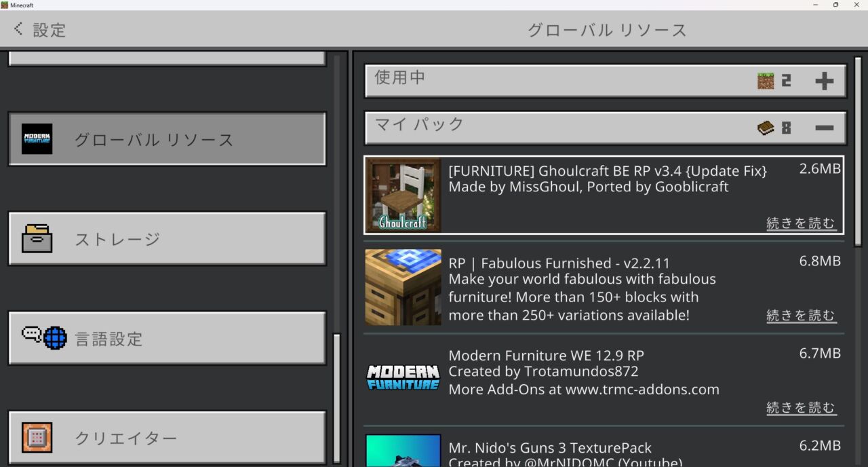Expand the 使用中 section with the plus
Image resolution: width=868 pixels, height=467 pixels.
point(825,80)
